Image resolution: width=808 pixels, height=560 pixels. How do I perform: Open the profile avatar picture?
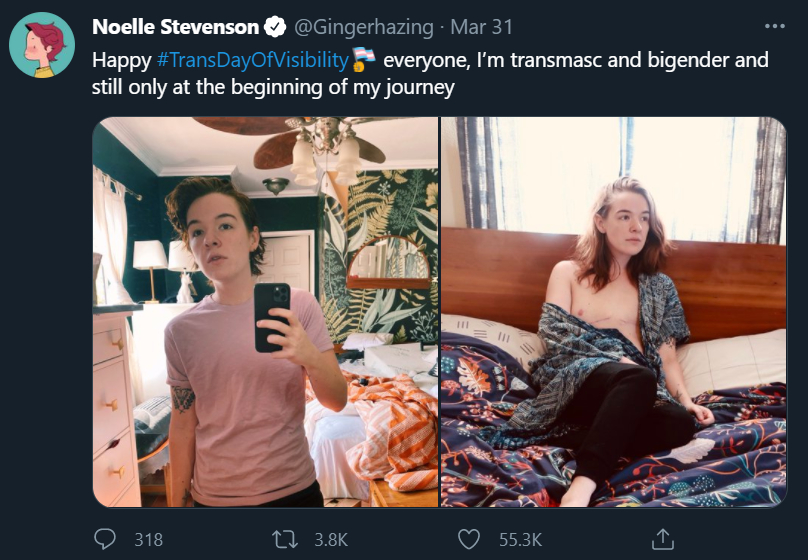(x=42, y=45)
